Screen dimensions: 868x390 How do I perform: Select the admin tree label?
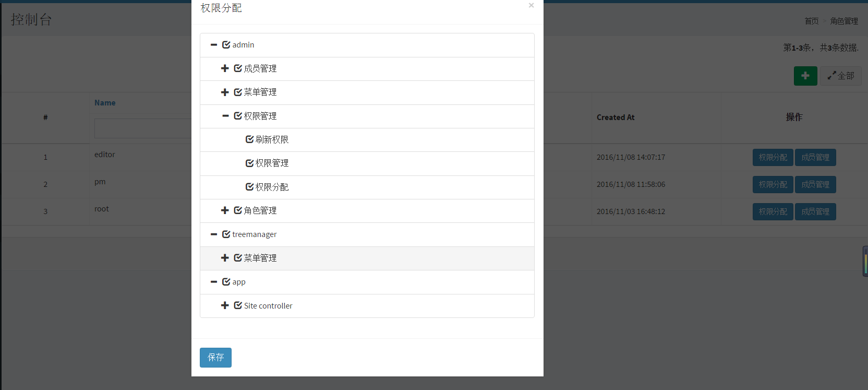click(x=243, y=45)
